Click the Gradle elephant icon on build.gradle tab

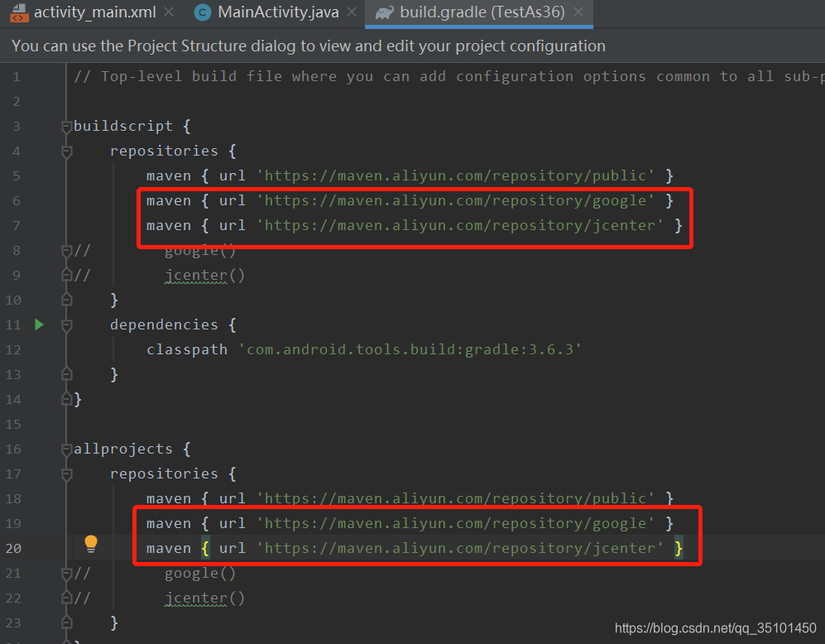coord(383,13)
